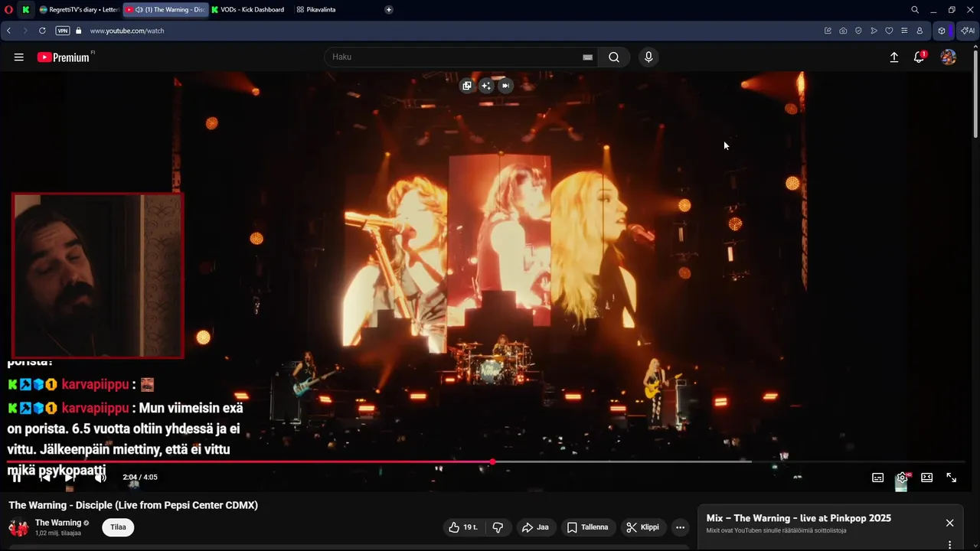Go to the previous video in the player
Viewport: 980px width, 551px height.
click(44, 478)
